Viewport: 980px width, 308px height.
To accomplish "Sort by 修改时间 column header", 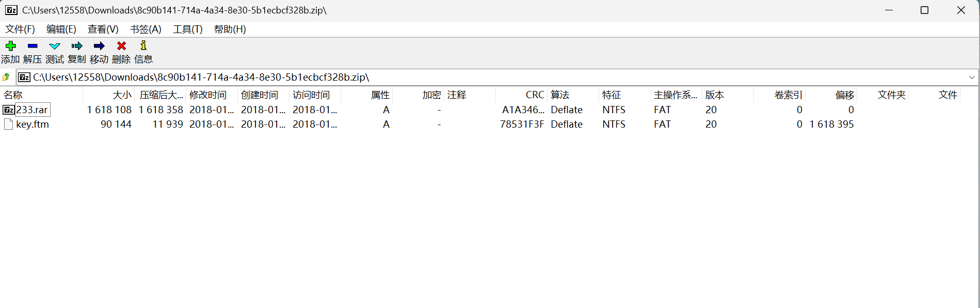I will pyautogui.click(x=212, y=95).
